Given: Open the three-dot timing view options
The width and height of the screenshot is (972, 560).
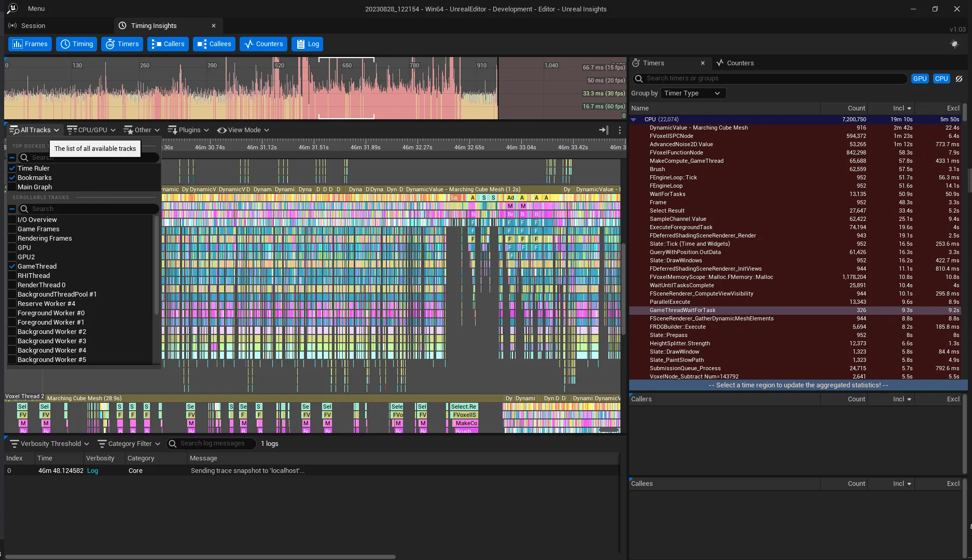Looking at the screenshot, I should click(619, 130).
